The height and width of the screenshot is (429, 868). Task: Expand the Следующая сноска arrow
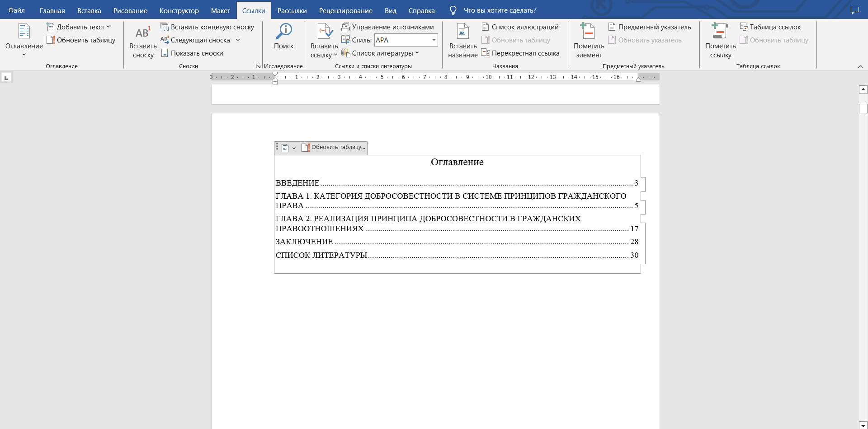[238, 40]
